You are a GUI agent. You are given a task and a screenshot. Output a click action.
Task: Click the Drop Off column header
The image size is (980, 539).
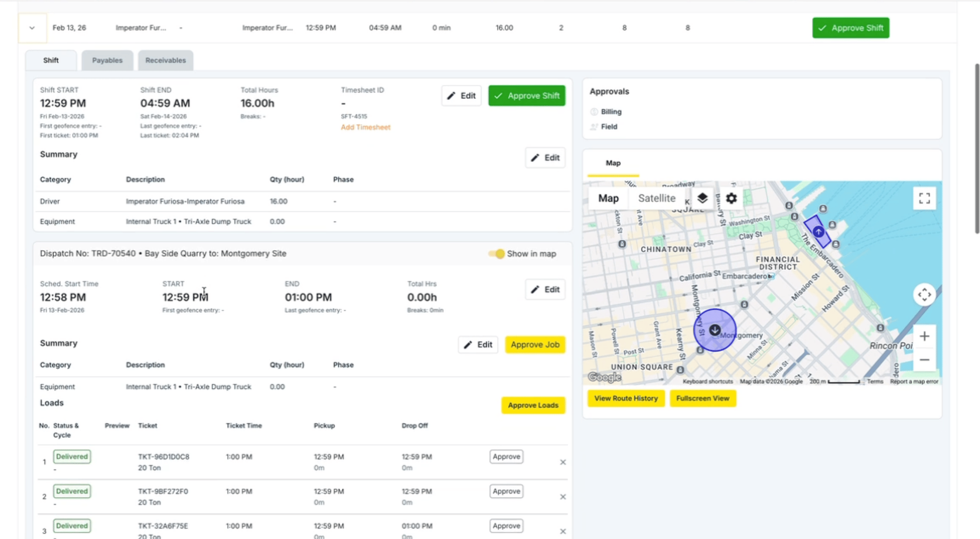415,426
